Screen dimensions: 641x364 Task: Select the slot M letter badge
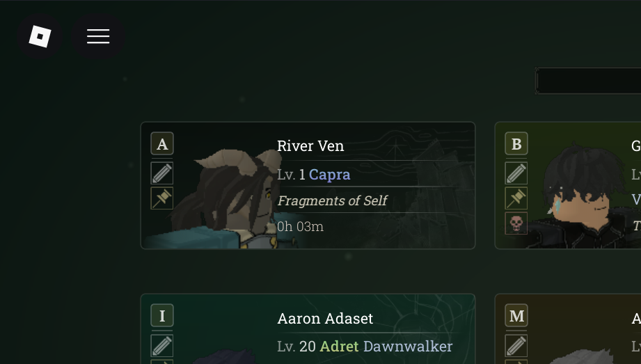[516, 316]
